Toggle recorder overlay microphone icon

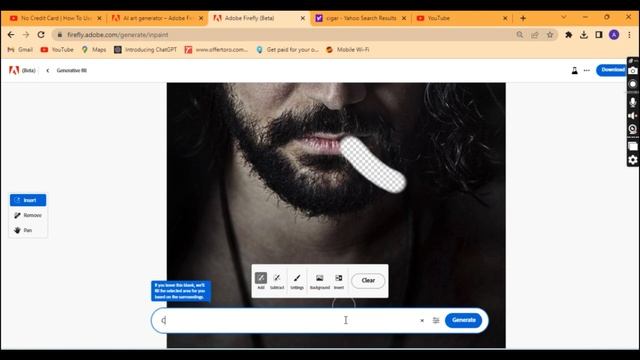[633, 102]
